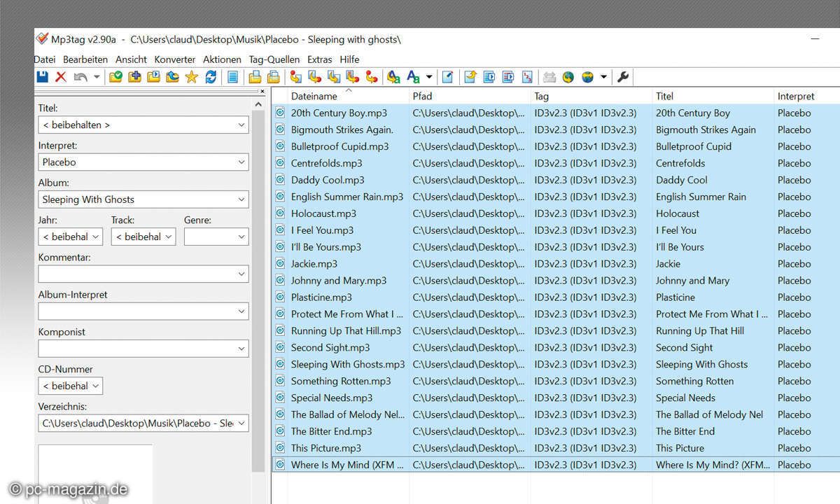The height and width of the screenshot is (504, 840).
Task: Click the Tag to Filename converter icon
Action: pos(296,77)
